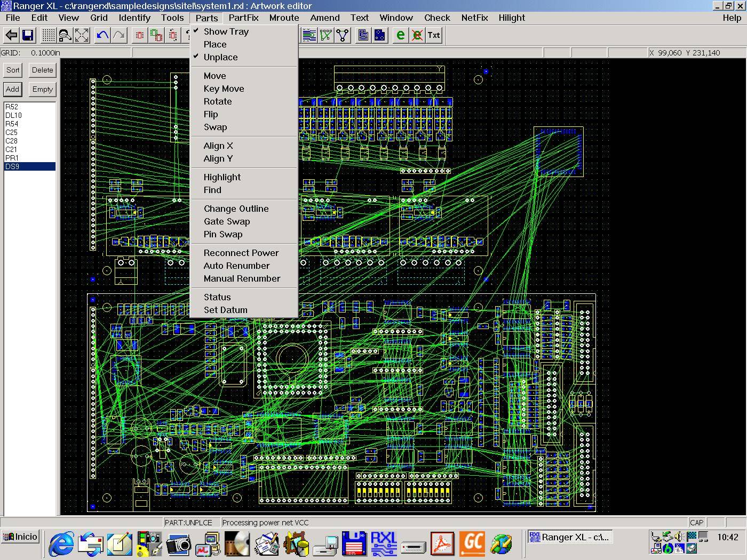Select DL10 in the parts tray list

[29, 115]
